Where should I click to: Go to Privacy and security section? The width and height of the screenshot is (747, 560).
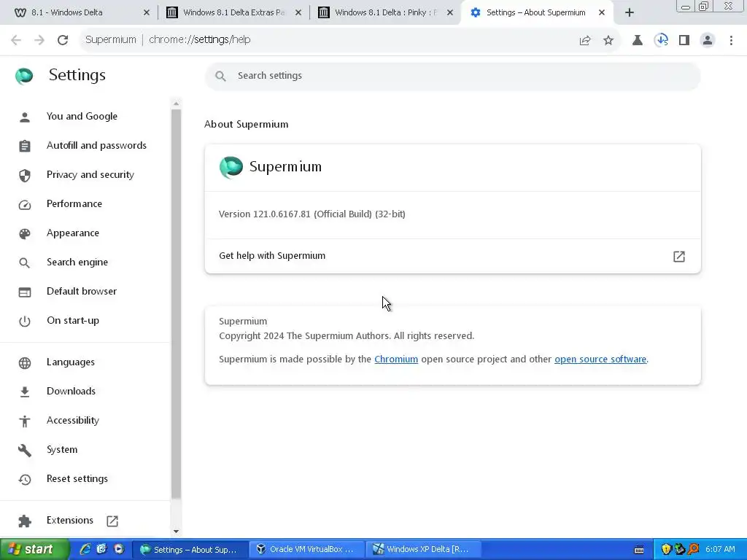pyautogui.click(x=90, y=174)
